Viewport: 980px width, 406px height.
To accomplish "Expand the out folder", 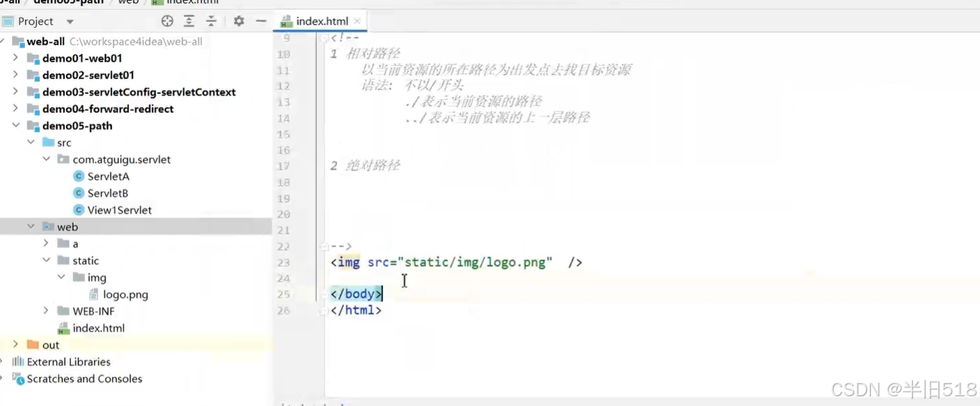I will (x=16, y=344).
